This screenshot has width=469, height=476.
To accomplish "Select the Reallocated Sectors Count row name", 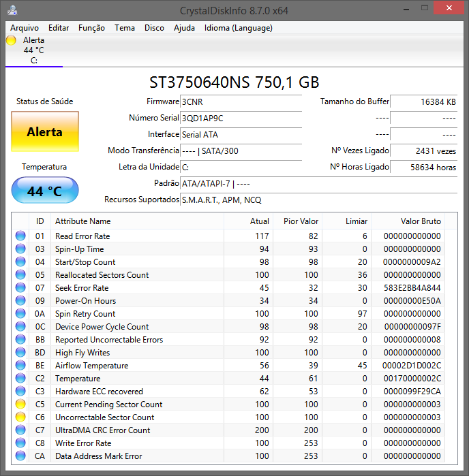I will (102, 274).
